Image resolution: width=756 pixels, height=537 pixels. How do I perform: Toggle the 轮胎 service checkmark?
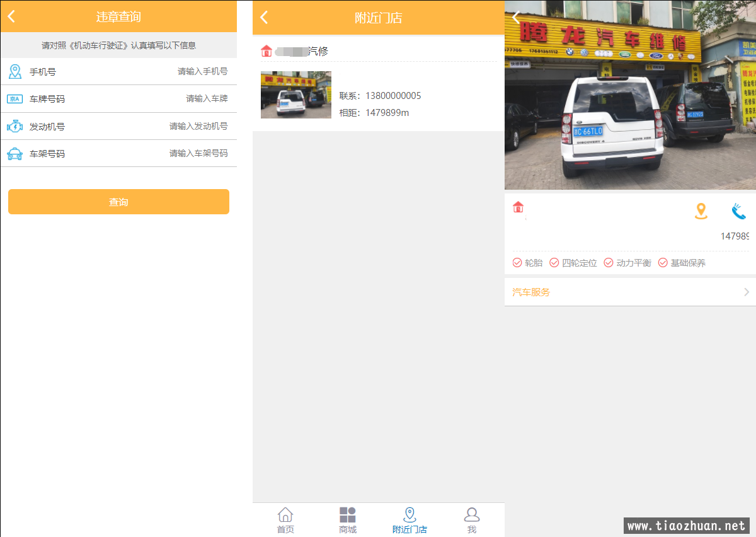click(x=517, y=263)
